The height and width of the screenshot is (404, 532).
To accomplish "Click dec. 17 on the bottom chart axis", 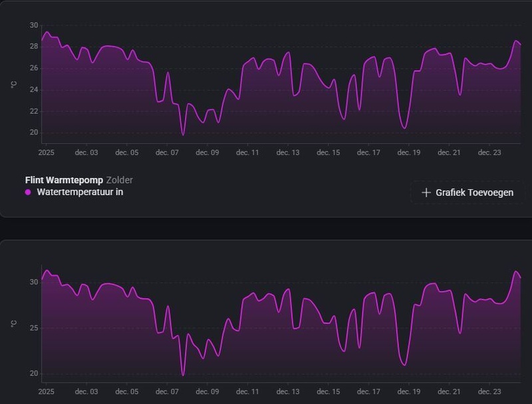I will [368, 393].
